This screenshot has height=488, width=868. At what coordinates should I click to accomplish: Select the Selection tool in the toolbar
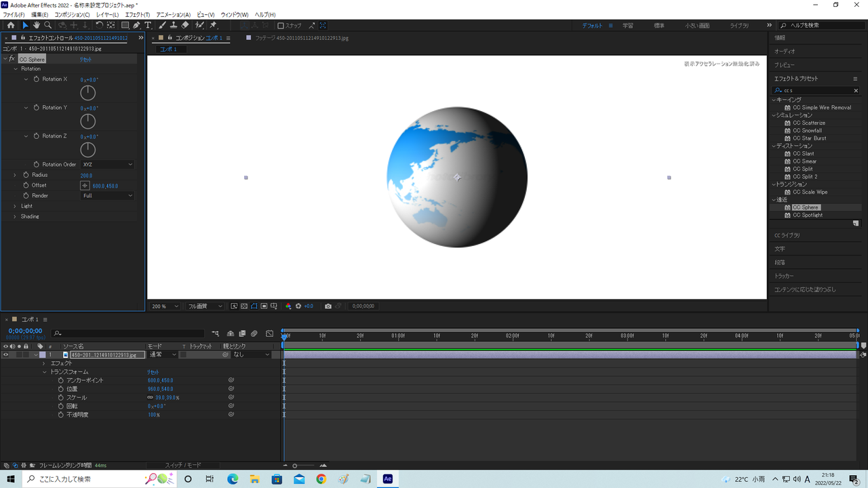(25, 25)
